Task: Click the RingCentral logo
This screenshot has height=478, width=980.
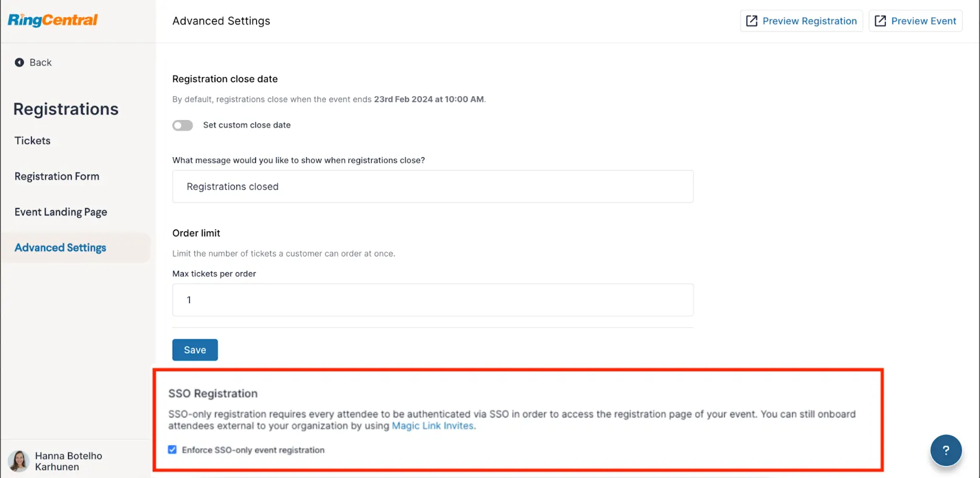Action: 53,20
